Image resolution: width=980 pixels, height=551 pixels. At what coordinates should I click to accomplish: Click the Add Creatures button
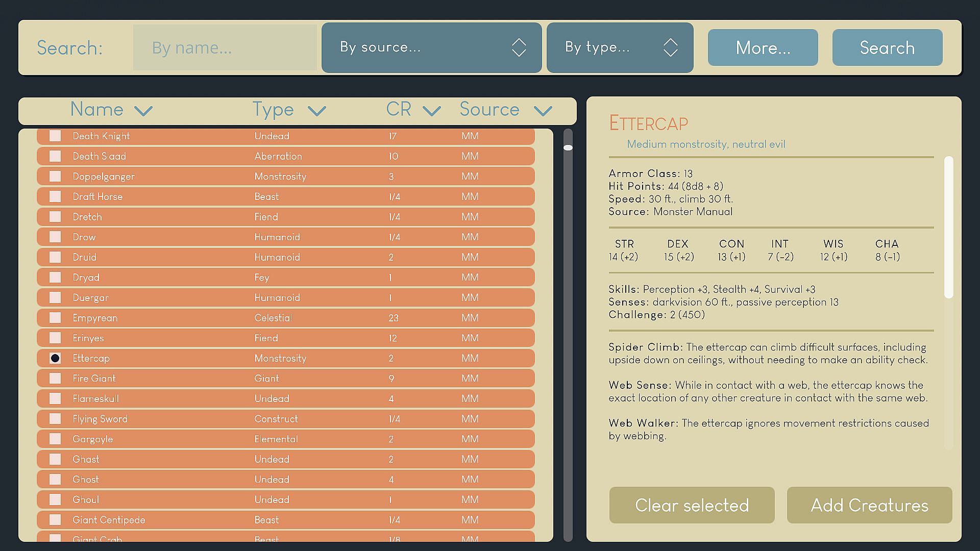[x=869, y=505]
